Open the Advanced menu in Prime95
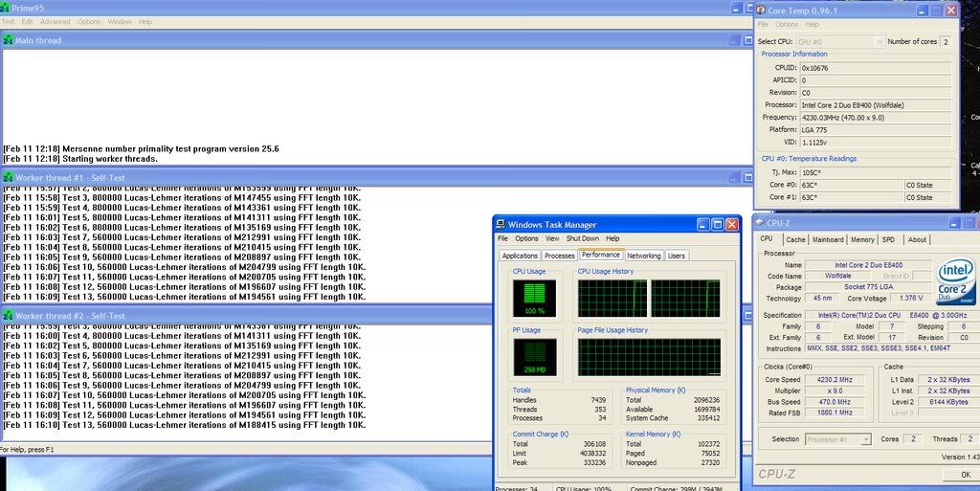 tap(55, 22)
